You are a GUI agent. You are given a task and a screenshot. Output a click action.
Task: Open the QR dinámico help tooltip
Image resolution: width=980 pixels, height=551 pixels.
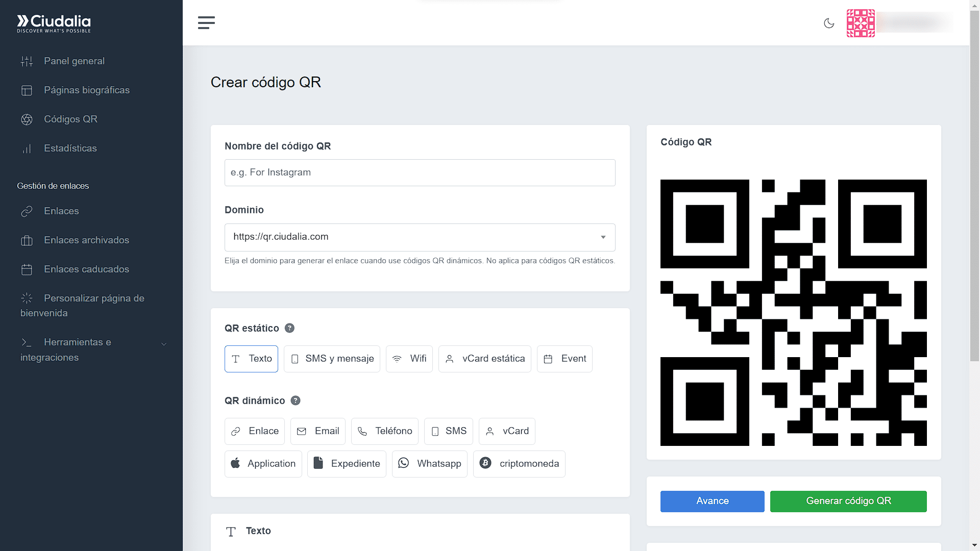(x=295, y=400)
